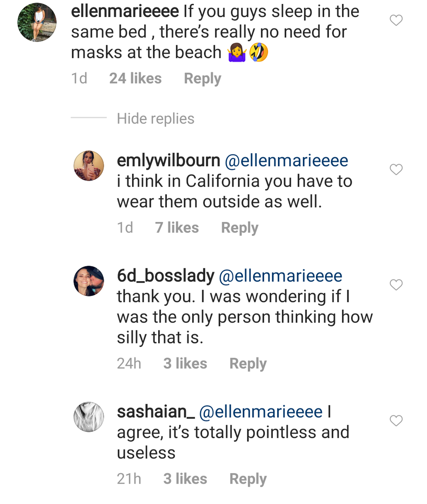Reply to ellenmarieeee's masks comment
This screenshot has height=504, width=427.
coord(202,78)
